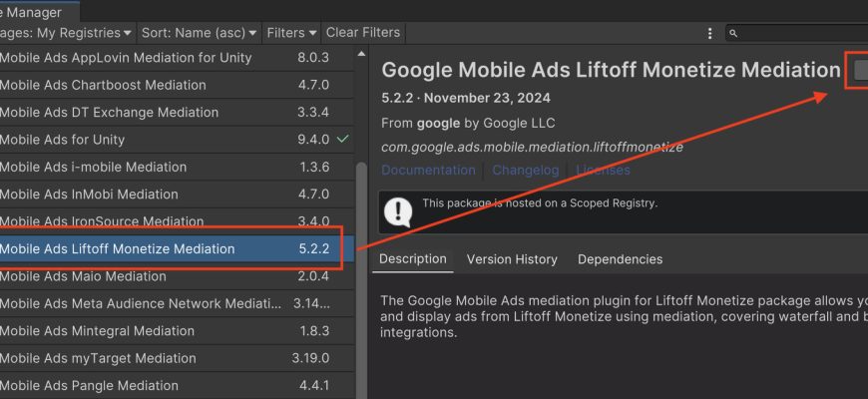Viewport: 868px width, 399px height.
Task: Click version 3.3.4 in DT Exchange row
Action: pos(313,113)
